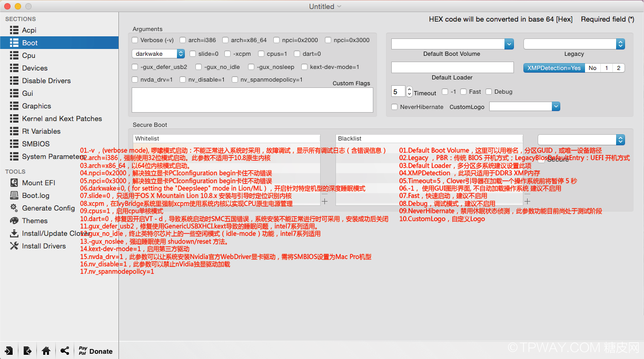Open the darkwake dropdown

[x=158, y=54]
